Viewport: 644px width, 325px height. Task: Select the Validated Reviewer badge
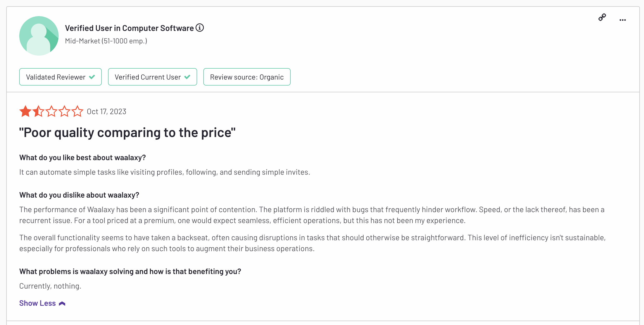[61, 77]
